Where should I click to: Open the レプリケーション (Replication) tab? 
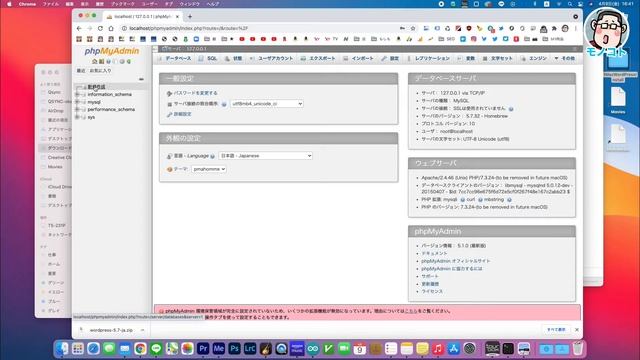pos(428,58)
